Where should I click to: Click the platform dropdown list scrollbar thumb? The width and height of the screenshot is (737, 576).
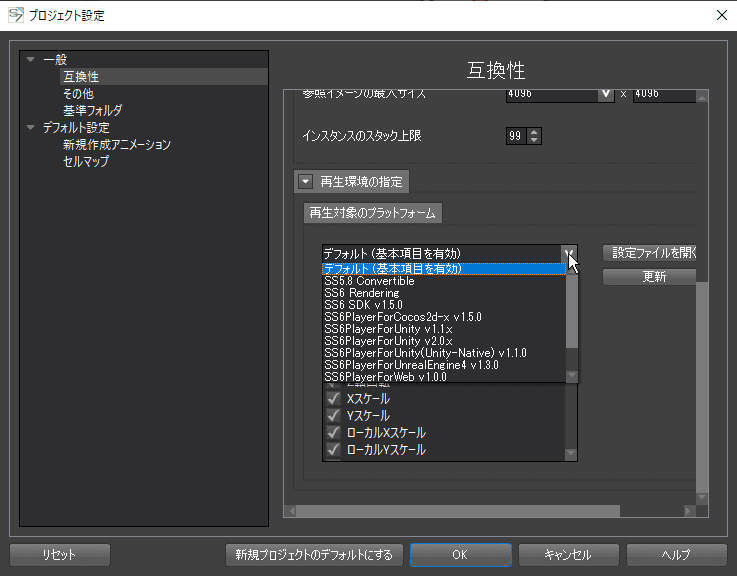[x=572, y=311]
